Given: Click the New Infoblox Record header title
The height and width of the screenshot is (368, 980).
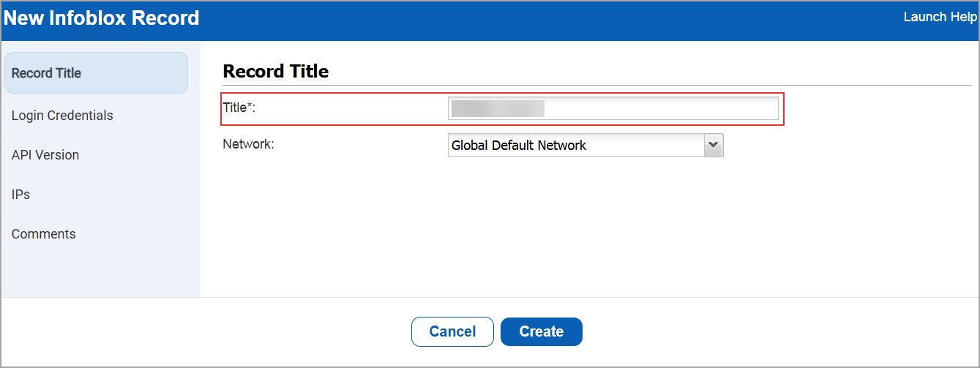Looking at the screenshot, I should 102,18.
